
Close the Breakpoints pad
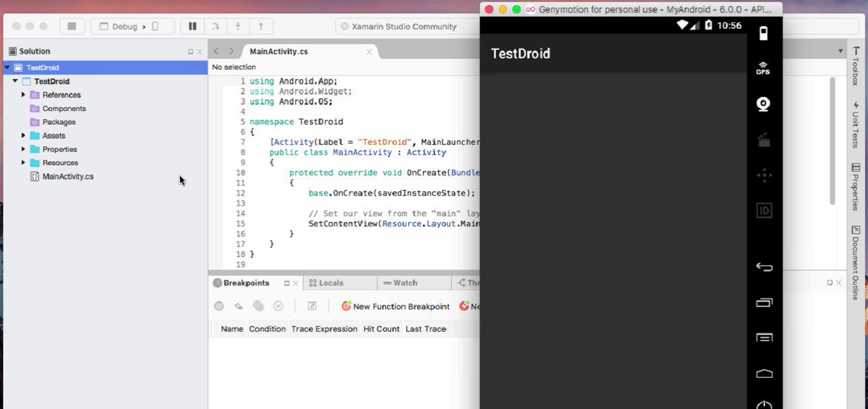coord(295,283)
